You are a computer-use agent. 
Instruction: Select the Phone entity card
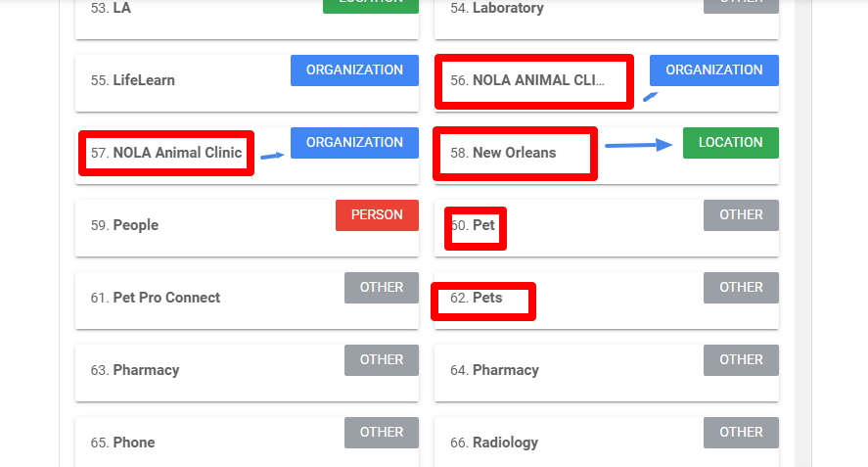(x=134, y=443)
